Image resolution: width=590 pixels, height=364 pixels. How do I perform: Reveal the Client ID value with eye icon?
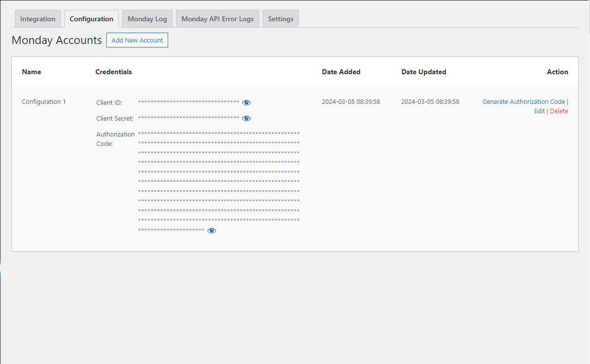coord(246,102)
